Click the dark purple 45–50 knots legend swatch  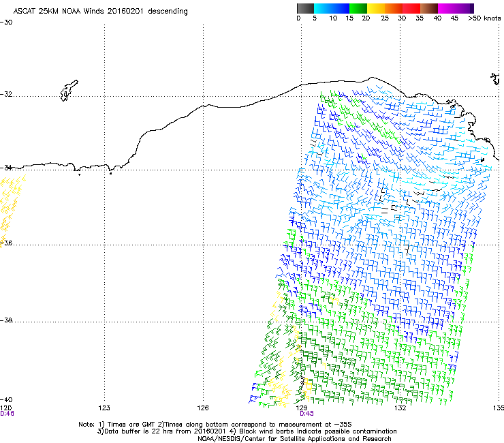(464, 8)
